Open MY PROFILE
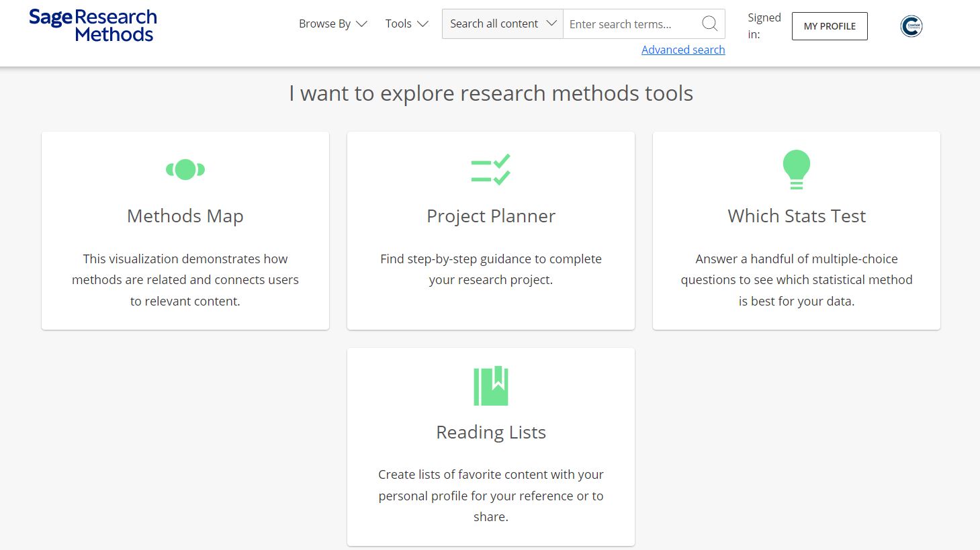Viewport: 980px width, 550px height. point(829,26)
